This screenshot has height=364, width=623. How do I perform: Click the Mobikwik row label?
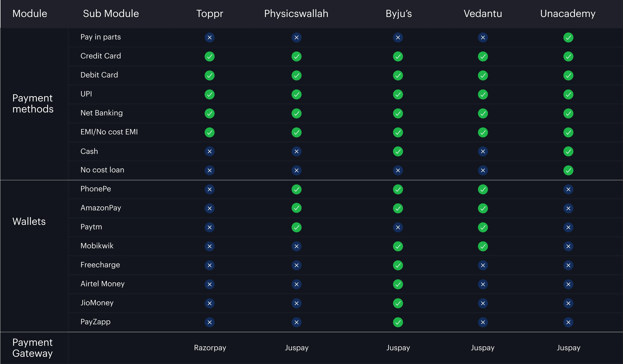pyautogui.click(x=97, y=246)
